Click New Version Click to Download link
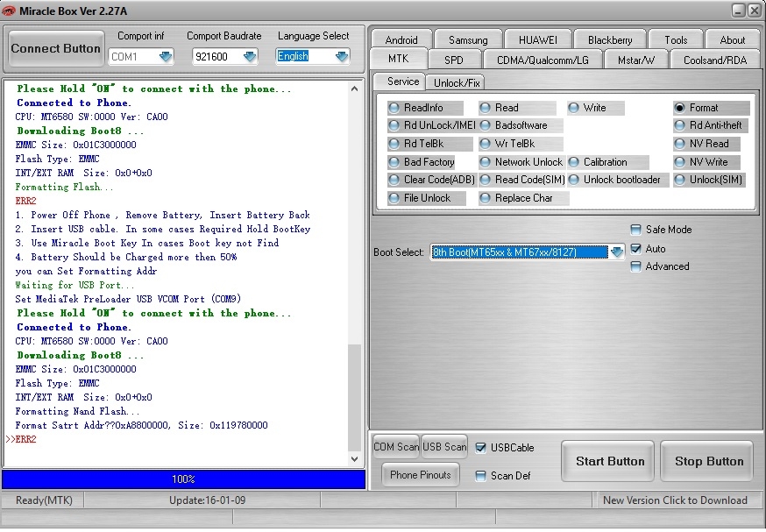The image size is (766, 532). coord(675,500)
